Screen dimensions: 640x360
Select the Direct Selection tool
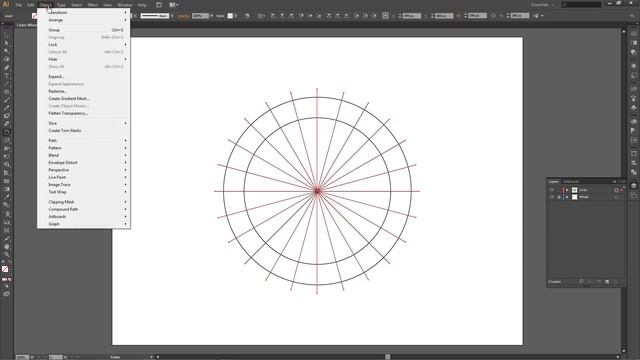6,43
